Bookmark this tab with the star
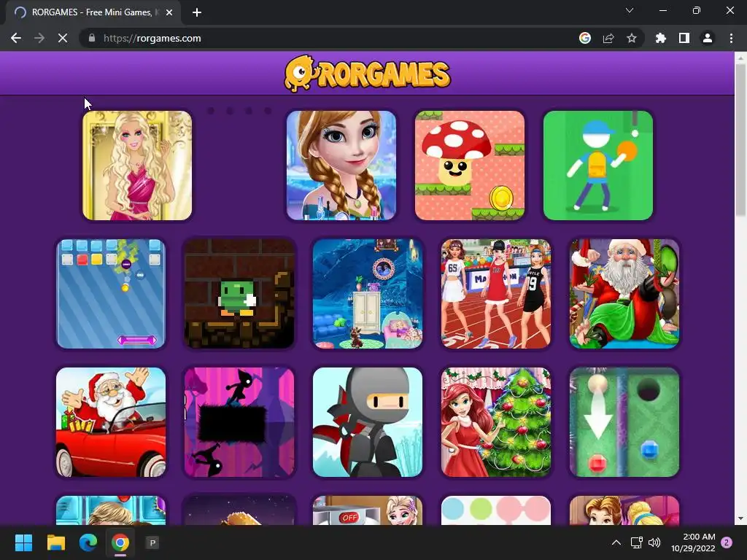 coord(632,38)
